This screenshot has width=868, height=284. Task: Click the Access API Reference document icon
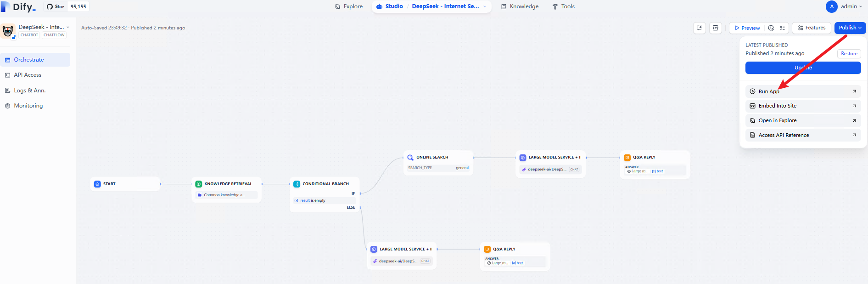(752, 135)
